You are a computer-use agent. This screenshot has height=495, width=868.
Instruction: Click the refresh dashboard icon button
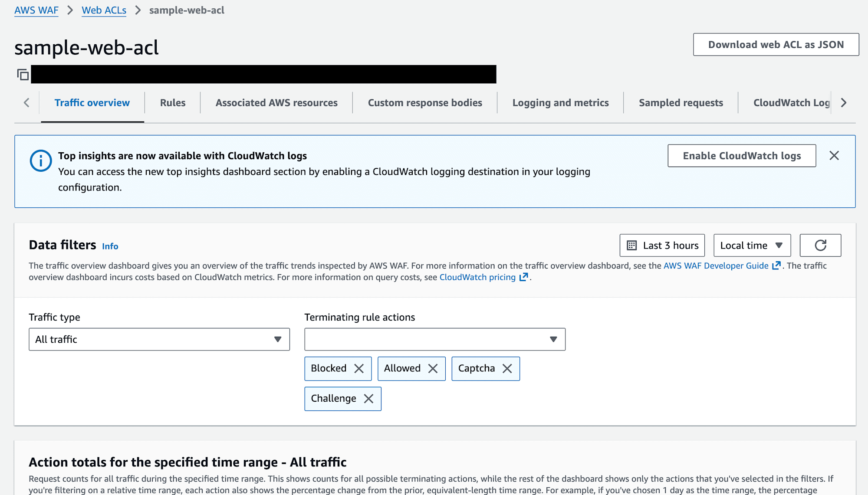point(820,246)
